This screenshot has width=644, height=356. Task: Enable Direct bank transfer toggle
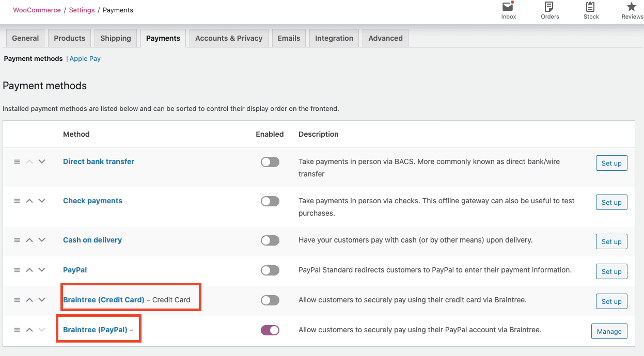pos(270,162)
